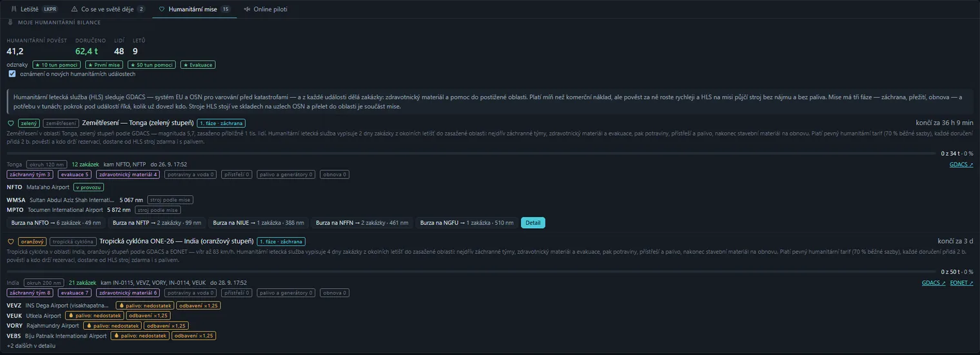The height and width of the screenshot is (355, 980).
Task: Select NFTO Mata'aho Airport row
Action: coord(55,187)
